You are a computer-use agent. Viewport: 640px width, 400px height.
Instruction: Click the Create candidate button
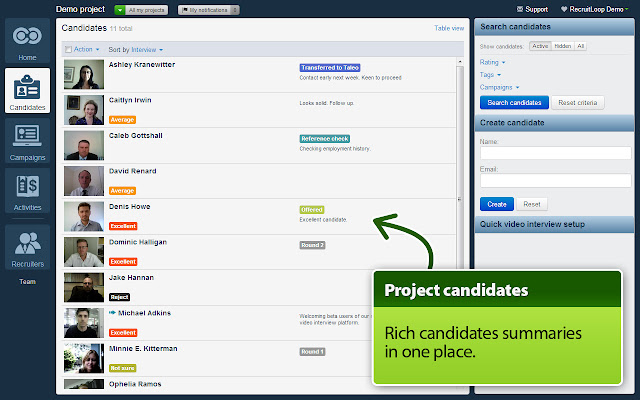497,204
